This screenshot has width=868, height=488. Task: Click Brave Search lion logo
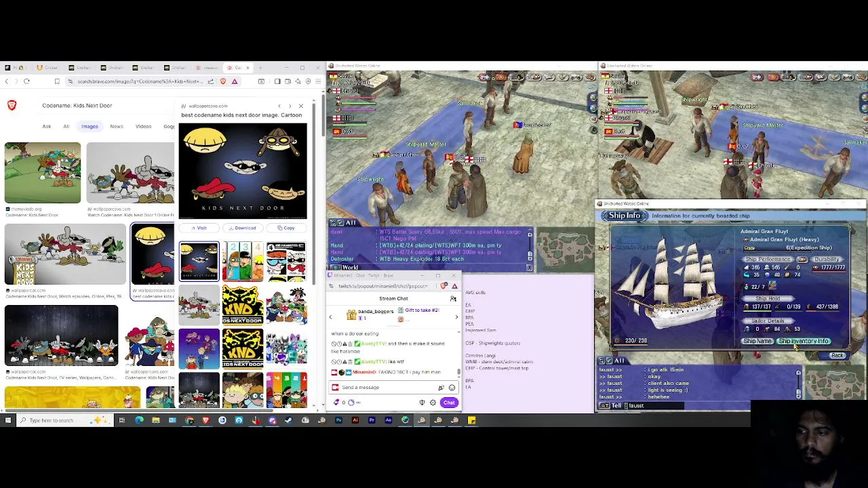12,105
